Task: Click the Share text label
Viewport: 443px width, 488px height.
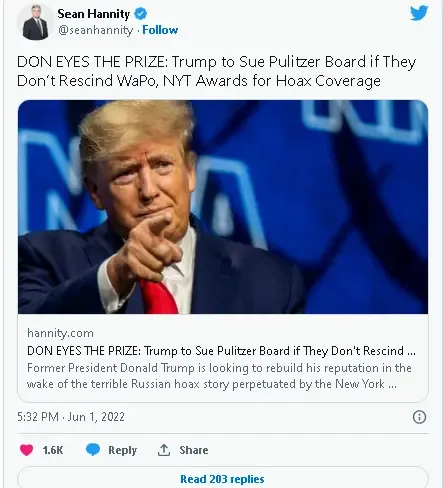Action: (194, 450)
